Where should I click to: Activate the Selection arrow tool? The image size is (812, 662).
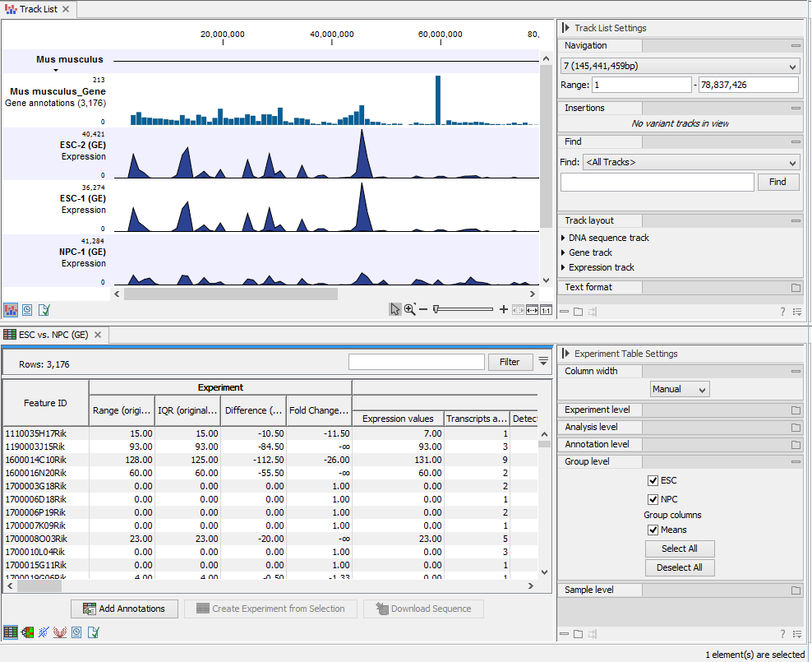[395, 309]
